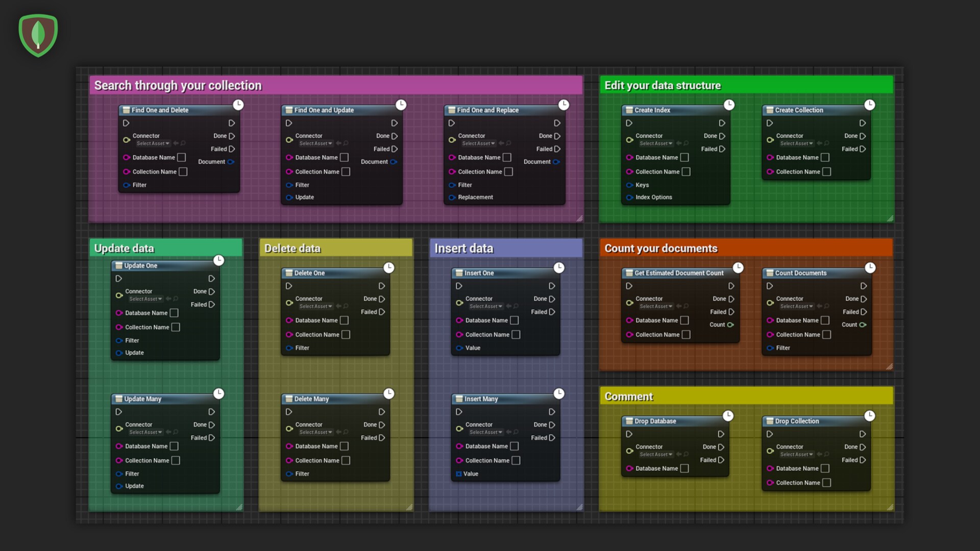Click the Failed exec pin on Create Collection

click(863, 148)
